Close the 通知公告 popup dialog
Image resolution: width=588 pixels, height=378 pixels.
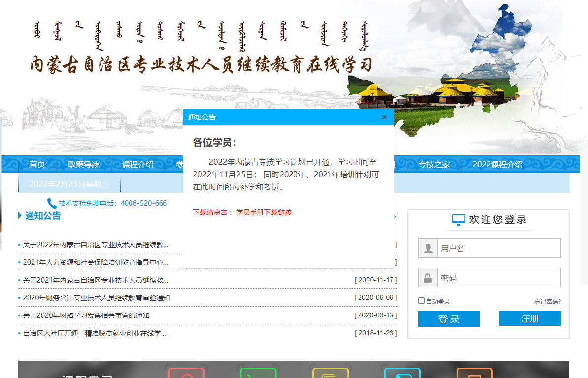pos(384,117)
